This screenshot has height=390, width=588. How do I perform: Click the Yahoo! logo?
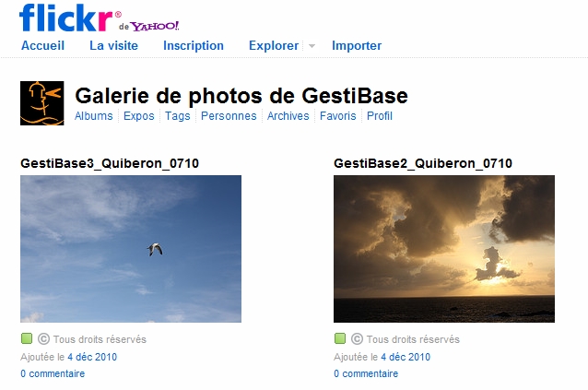click(155, 26)
